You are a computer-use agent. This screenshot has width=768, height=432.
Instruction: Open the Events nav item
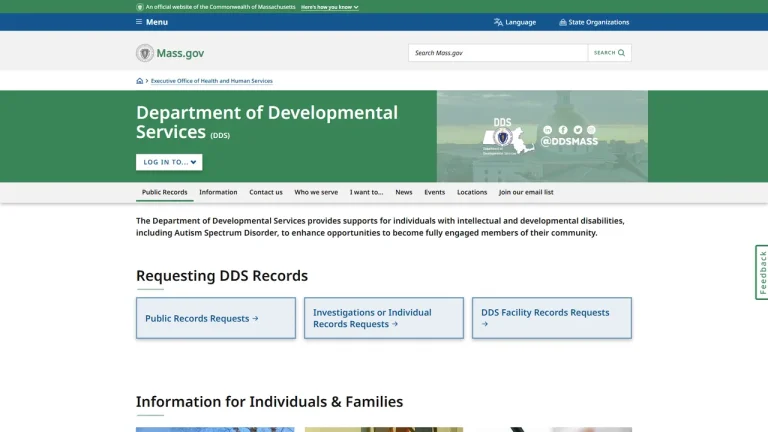(x=434, y=192)
